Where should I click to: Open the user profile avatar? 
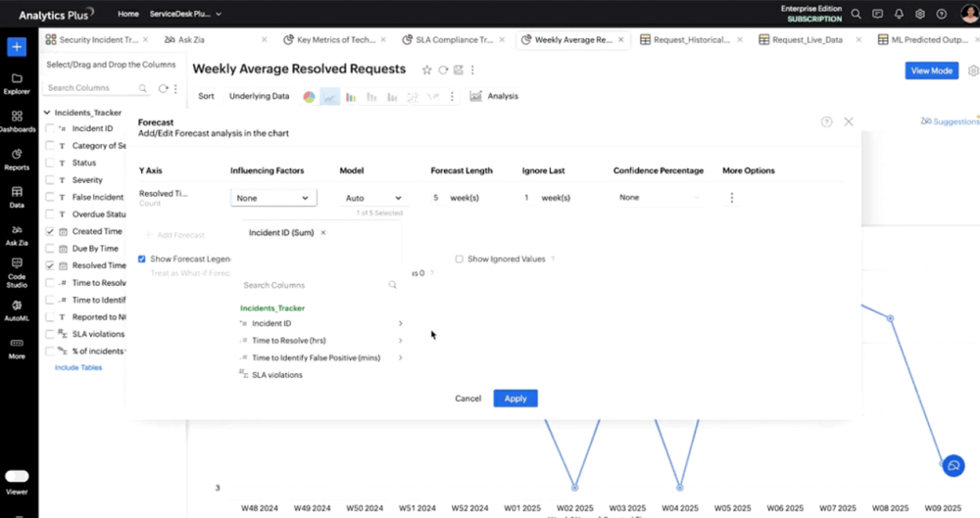[x=969, y=14]
